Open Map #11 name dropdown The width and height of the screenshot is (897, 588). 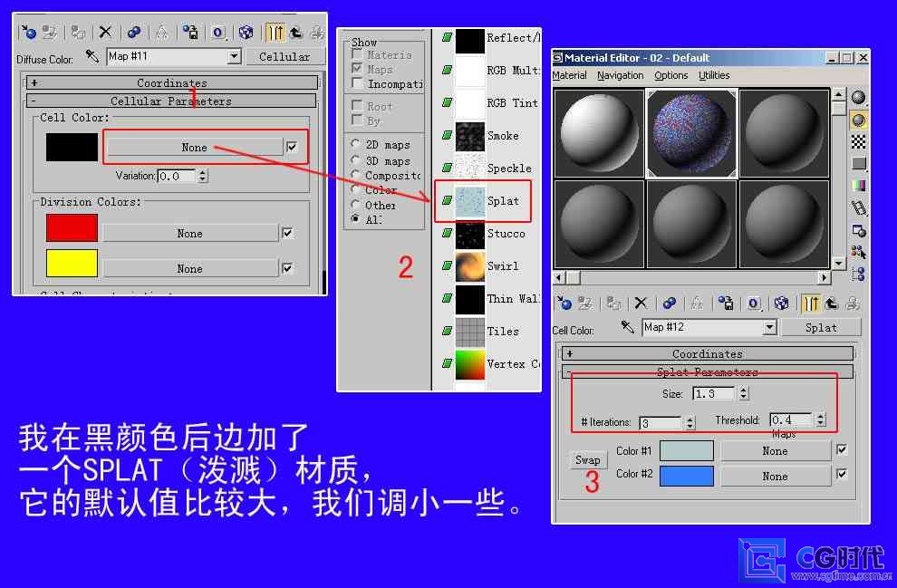click(x=234, y=57)
